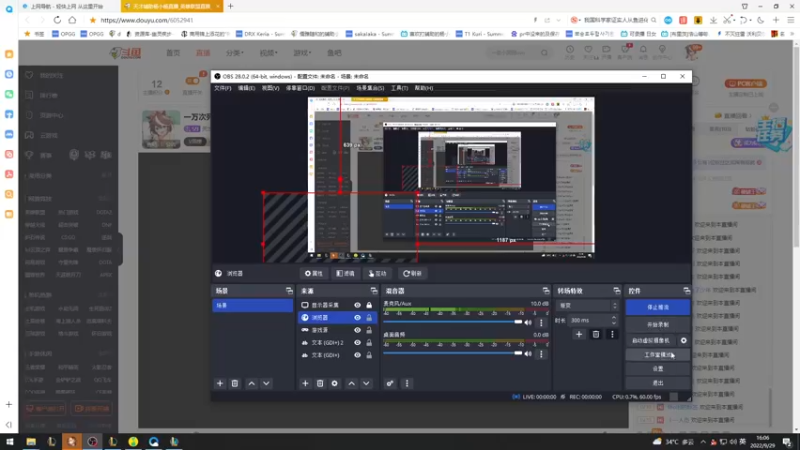The image size is (800, 450).
Task: Hide the browser source
Action: (357, 317)
